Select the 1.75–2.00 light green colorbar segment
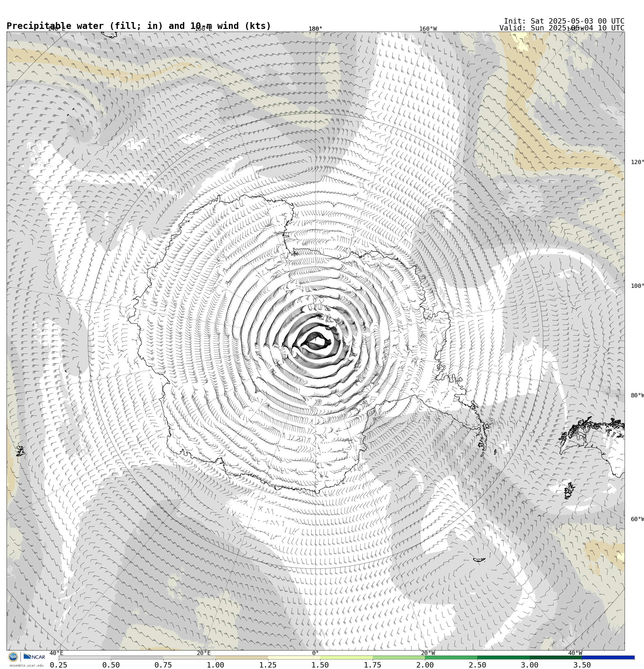Screen dimensions: 644x669 [399, 657]
